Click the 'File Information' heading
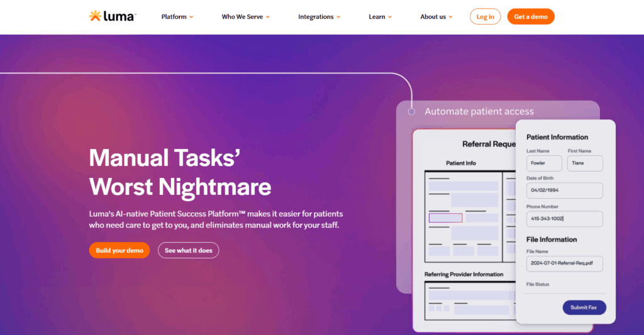644x335 pixels. [552, 239]
